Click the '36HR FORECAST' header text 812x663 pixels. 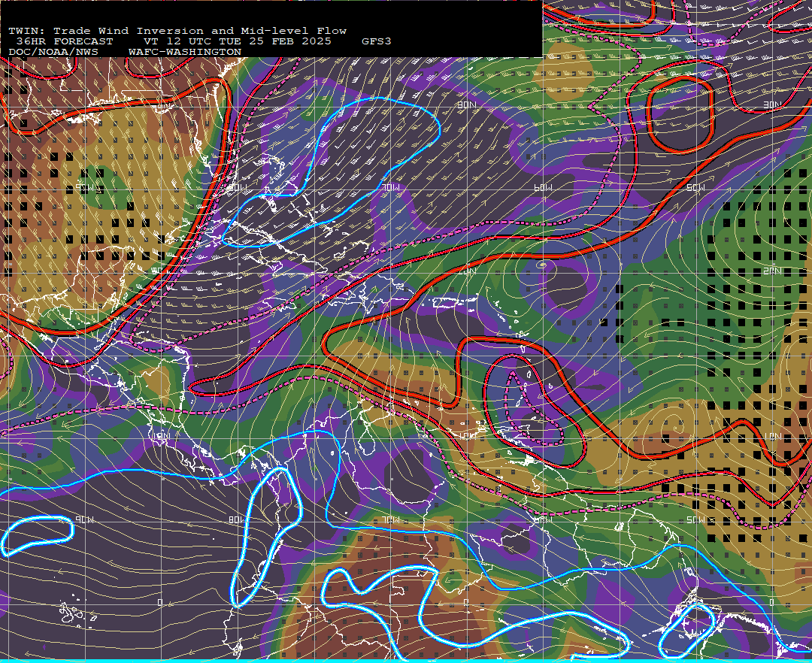[64, 41]
